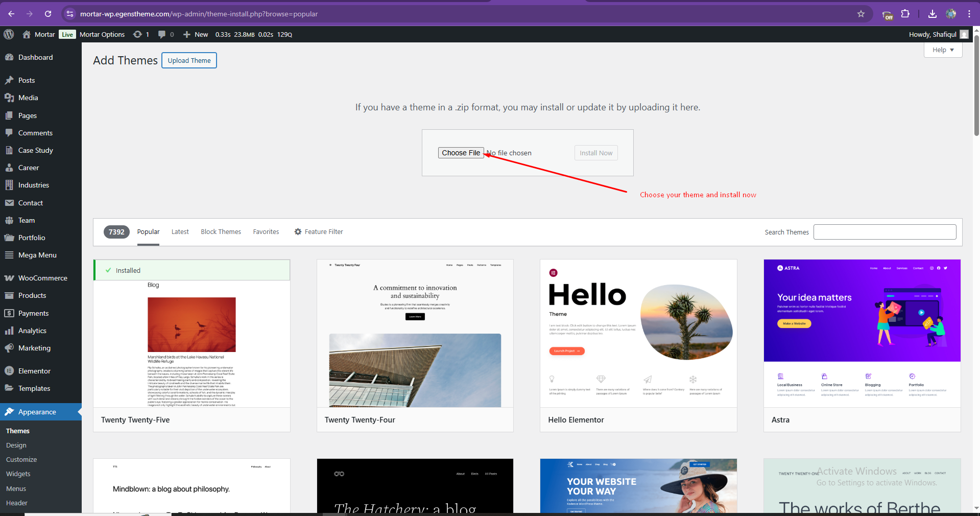The height and width of the screenshot is (516, 980).
Task: Click the Choose File button
Action: tap(461, 153)
